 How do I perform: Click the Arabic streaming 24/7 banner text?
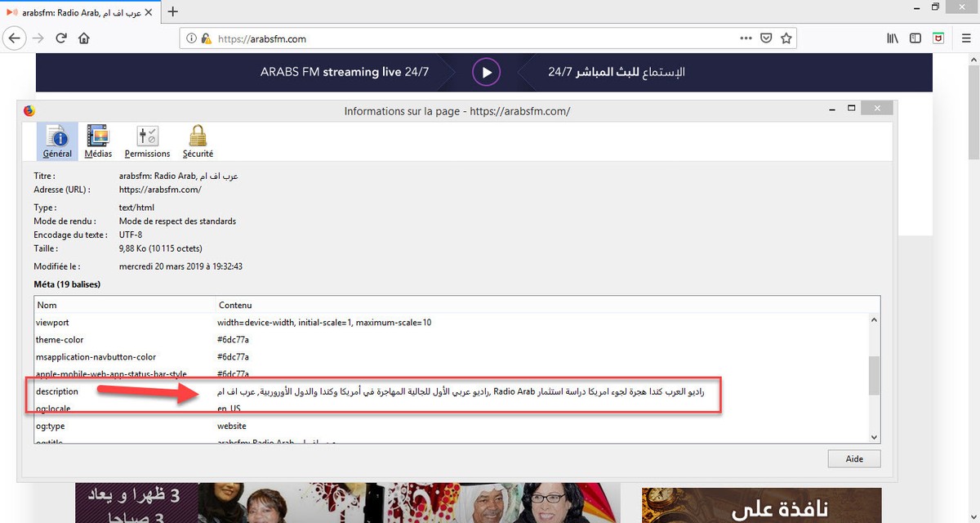(617, 72)
